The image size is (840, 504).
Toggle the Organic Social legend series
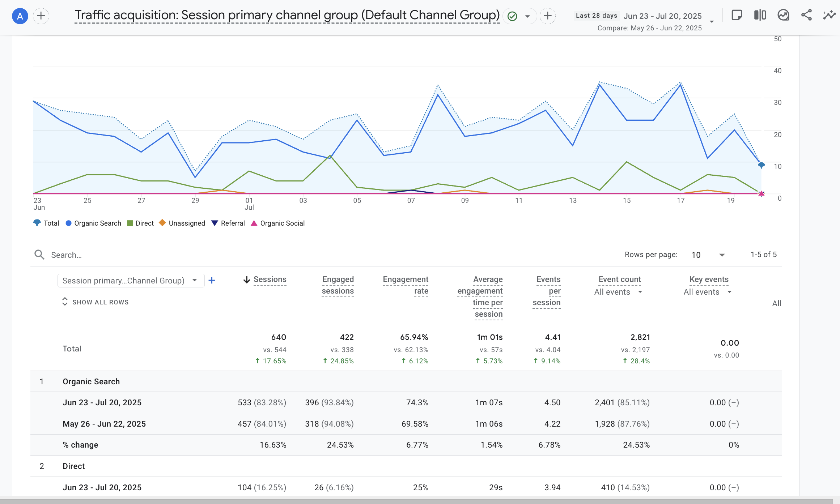pyautogui.click(x=277, y=223)
